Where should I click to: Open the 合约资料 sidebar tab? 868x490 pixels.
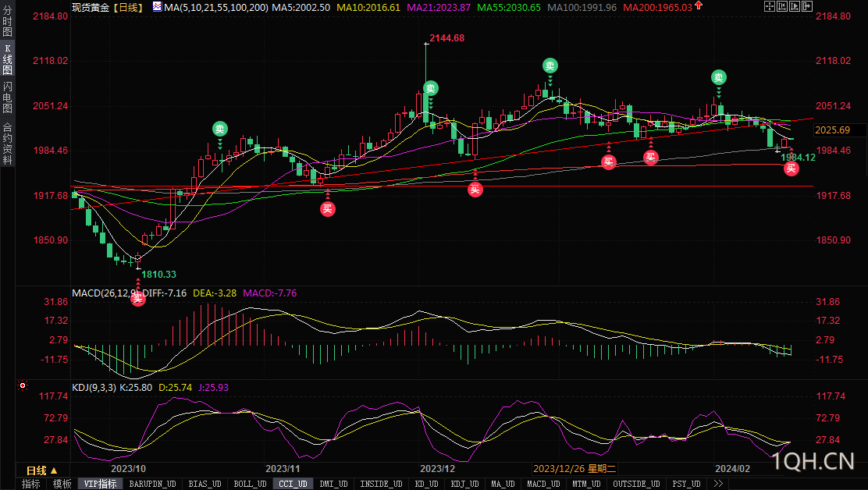coord(7,143)
